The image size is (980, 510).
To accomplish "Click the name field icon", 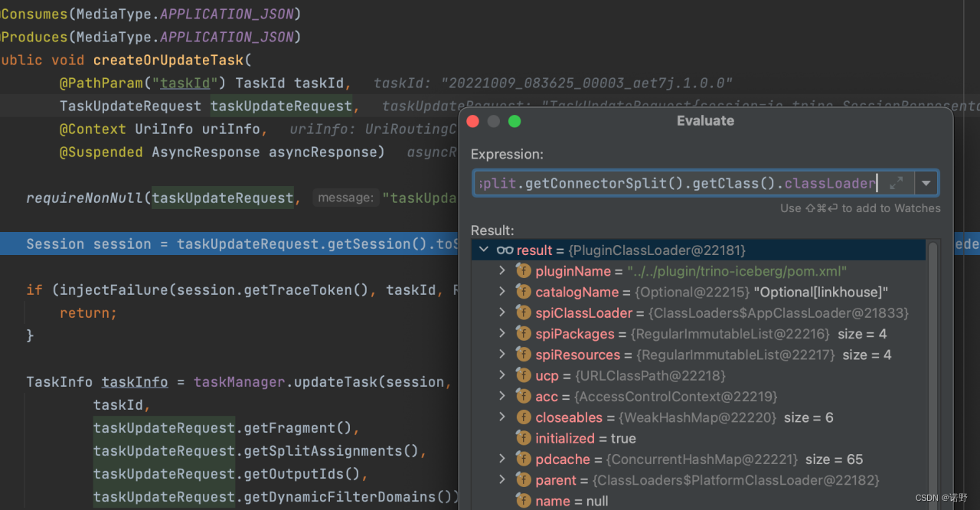I will [x=523, y=501].
